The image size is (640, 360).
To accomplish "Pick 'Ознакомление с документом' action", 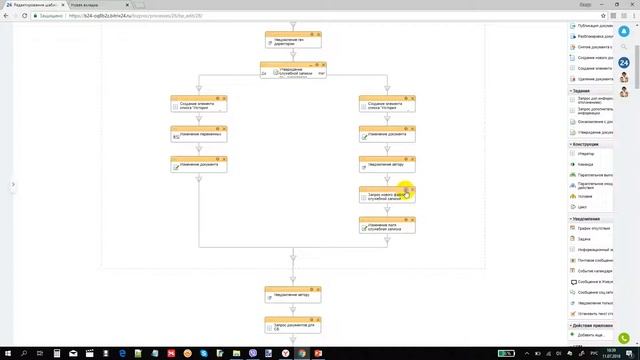I will pyautogui.click(x=591, y=122).
